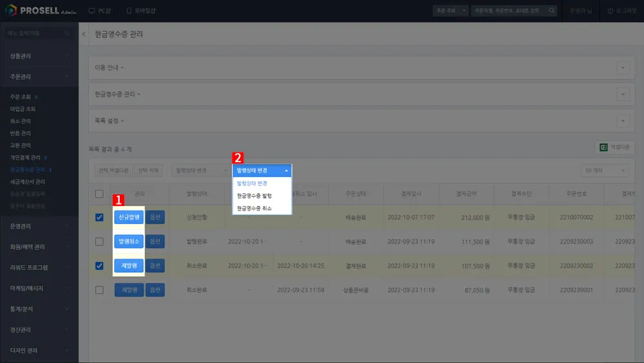Open 개인결제 관리 in the sidebar
The height and width of the screenshot is (363, 644).
coord(25,157)
